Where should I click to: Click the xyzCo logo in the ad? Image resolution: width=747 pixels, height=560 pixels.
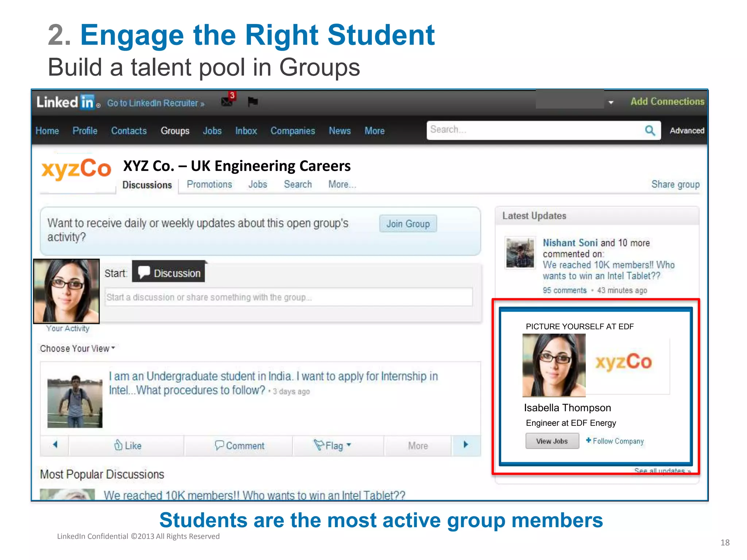623,362
